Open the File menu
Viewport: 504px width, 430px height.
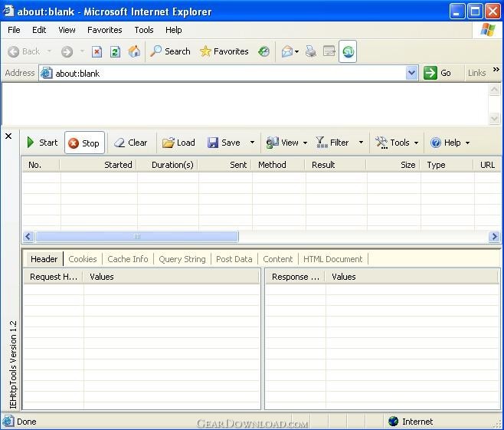(x=14, y=30)
